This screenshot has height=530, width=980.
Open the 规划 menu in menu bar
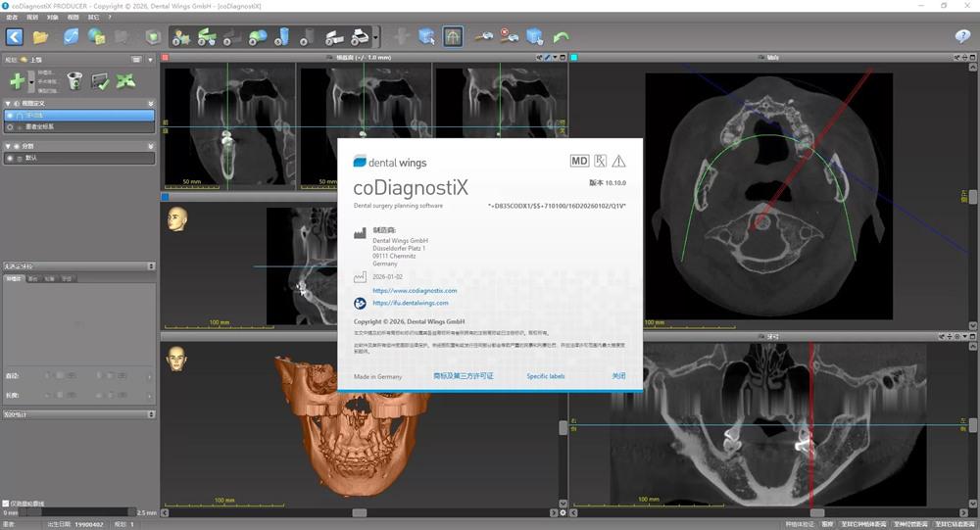32,18
